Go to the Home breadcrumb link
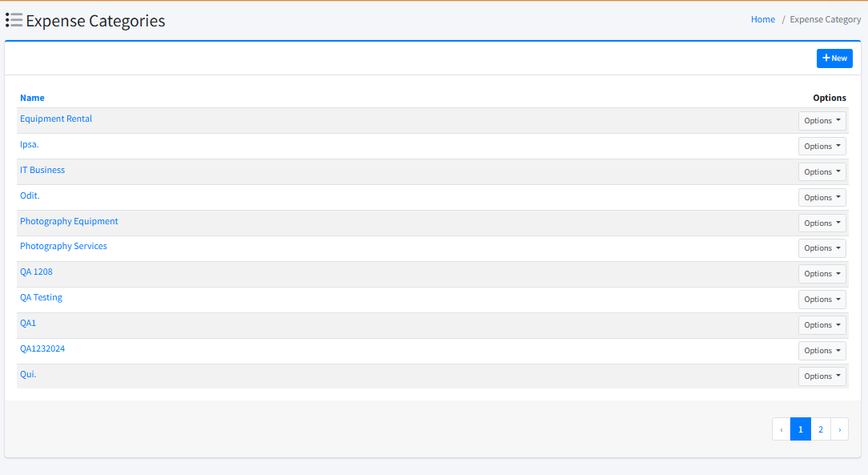Viewport: 868px width, 475px height. (x=762, y=19)
